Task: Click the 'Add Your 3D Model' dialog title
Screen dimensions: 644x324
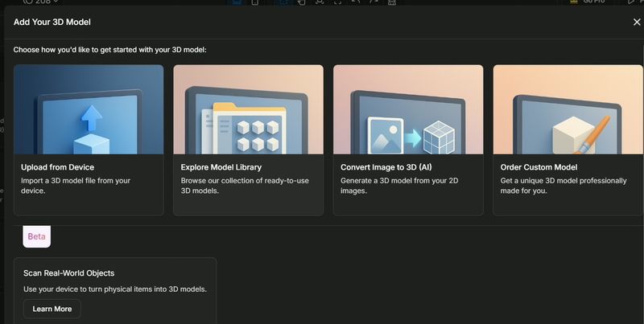Action: tap(52, 23)
